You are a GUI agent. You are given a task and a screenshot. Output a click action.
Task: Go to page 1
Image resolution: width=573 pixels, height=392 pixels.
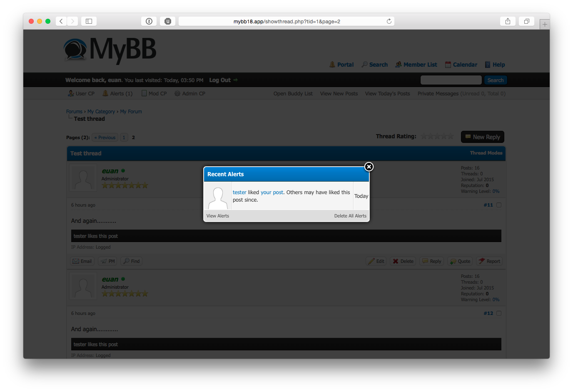point(124,137)
